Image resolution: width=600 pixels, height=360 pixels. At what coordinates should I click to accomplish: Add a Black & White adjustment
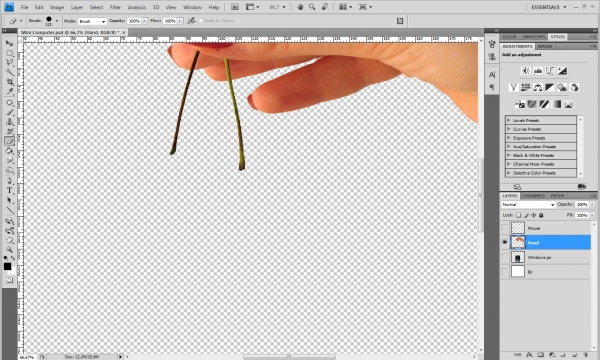click(x=550, y=88)
